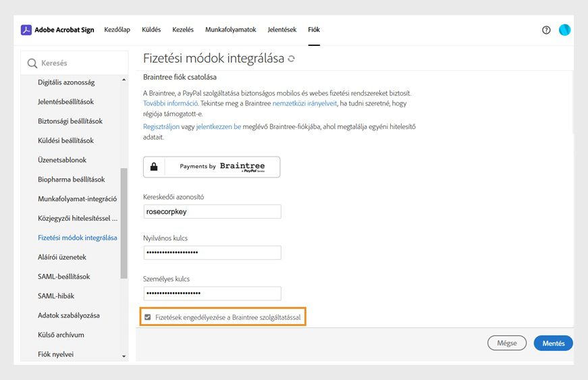Follow the jelentkezzen be link
This screenshot has width=588, height=380.
(x=219, y=127)
